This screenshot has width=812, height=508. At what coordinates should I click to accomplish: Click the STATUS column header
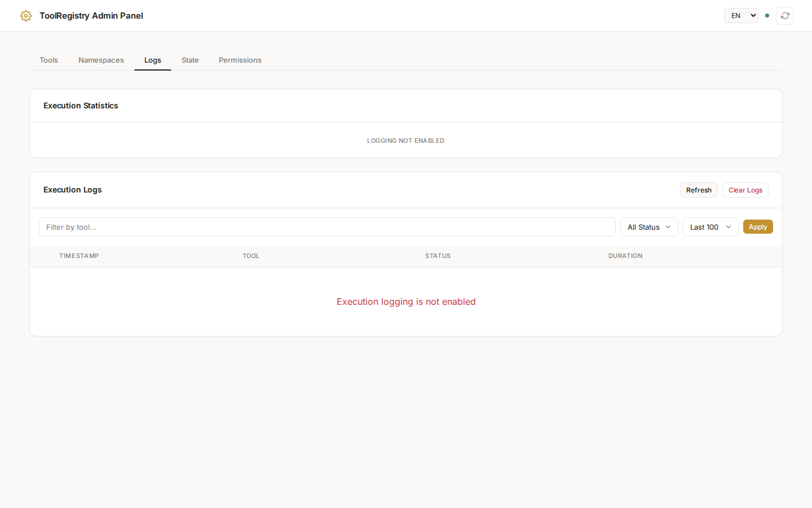[x=438, y=256]
